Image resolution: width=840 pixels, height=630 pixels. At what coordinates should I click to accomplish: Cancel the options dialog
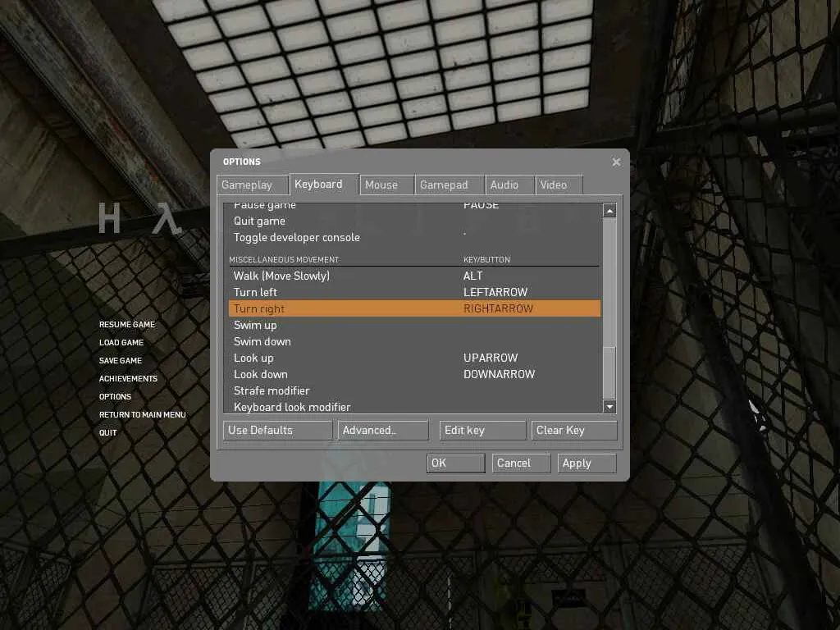coord(521,463)
